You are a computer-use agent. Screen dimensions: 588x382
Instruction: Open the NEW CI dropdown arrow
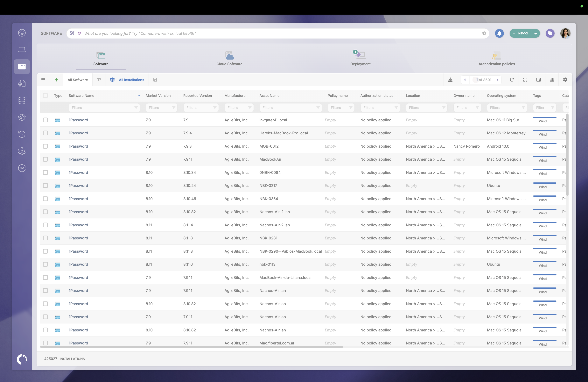pyautogui.click(x=536, y=33)
